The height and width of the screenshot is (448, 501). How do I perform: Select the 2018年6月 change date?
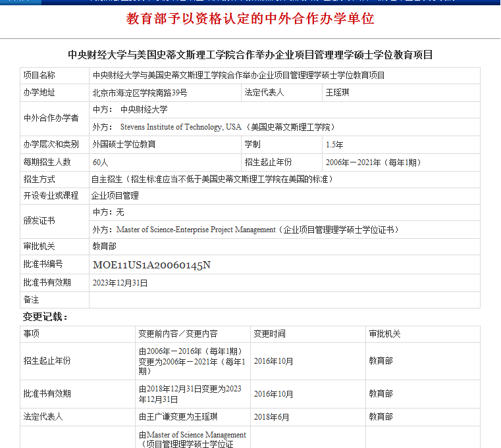(272, 417)
